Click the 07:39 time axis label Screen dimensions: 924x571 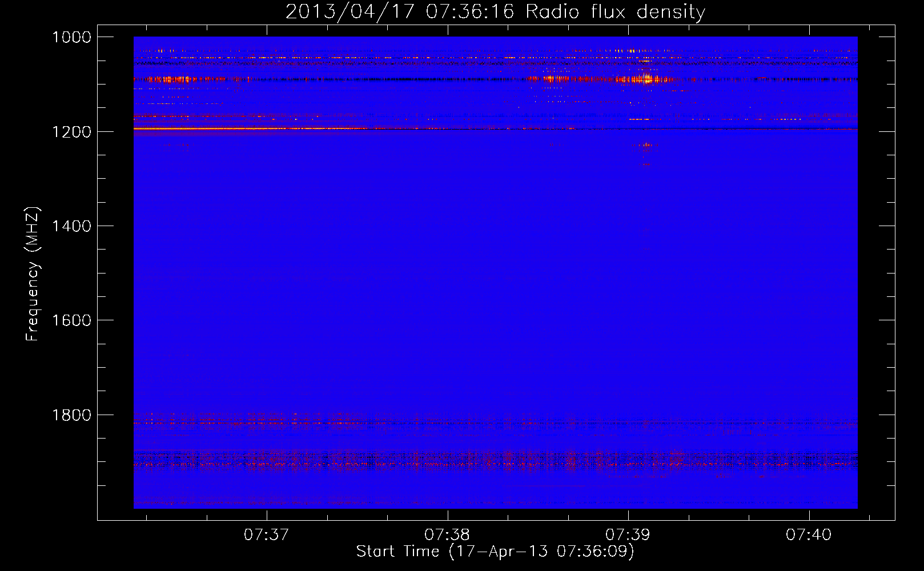tap(628, 535)
